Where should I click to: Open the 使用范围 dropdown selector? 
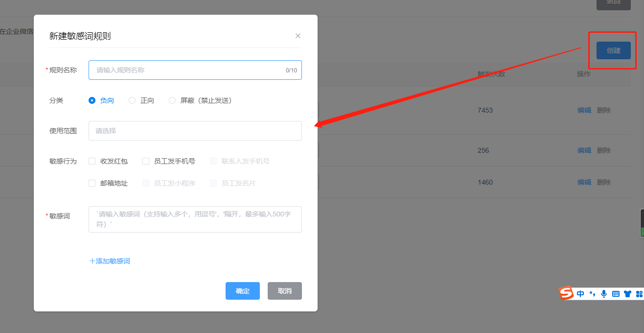(195, 131)
